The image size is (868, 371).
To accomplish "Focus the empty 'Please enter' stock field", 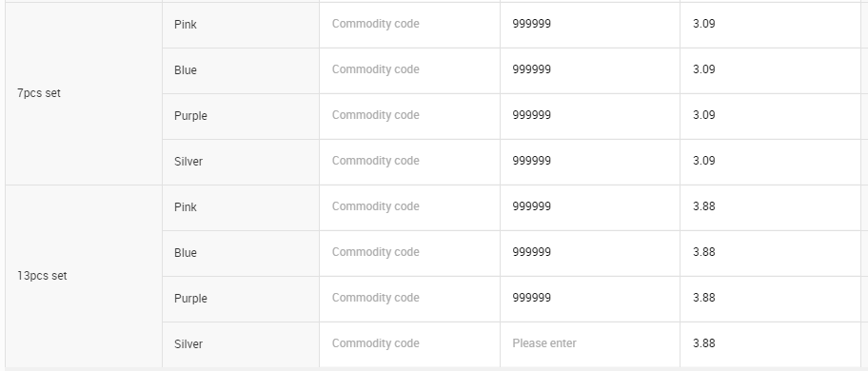I will tap(590, 344).
